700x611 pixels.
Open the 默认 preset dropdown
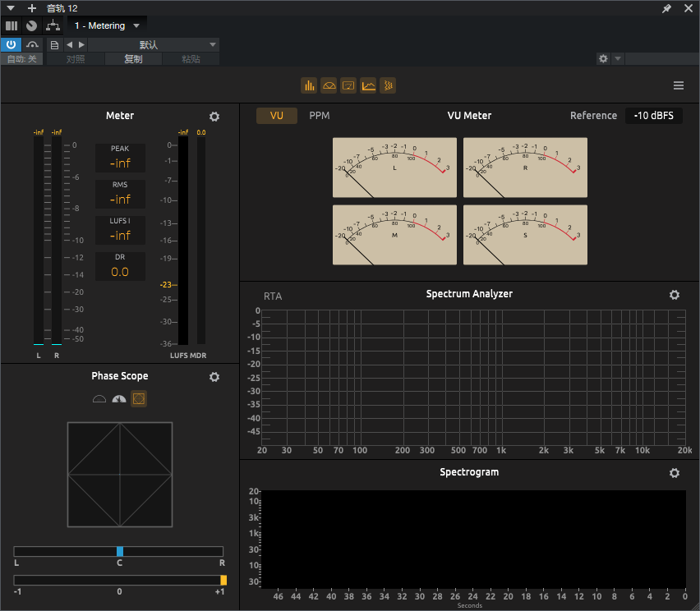tap(154, 44)
